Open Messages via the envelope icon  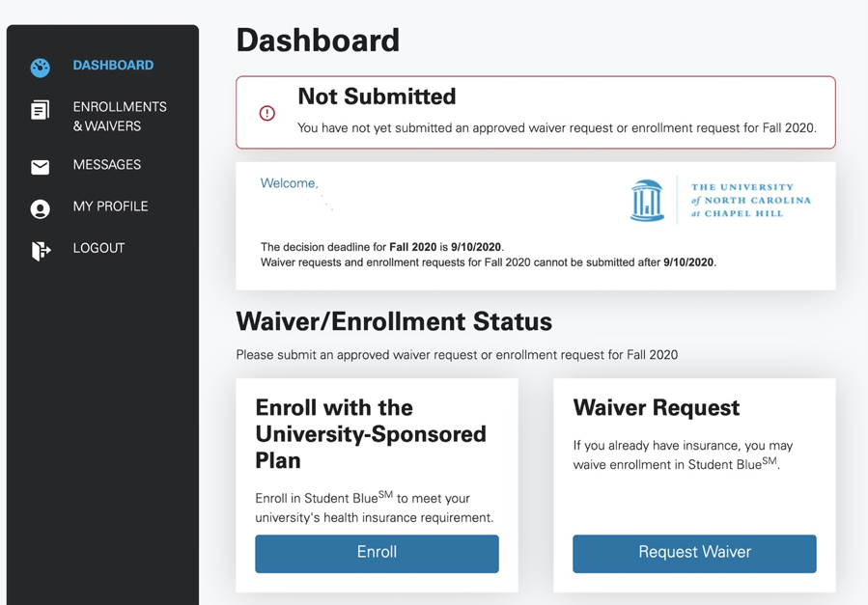pos(40,167)
